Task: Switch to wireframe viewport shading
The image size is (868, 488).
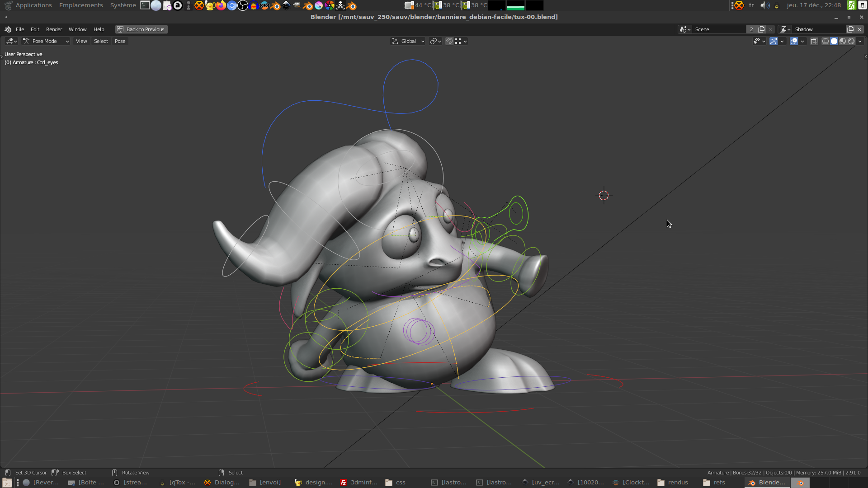Action: click(x=826, y=41)
